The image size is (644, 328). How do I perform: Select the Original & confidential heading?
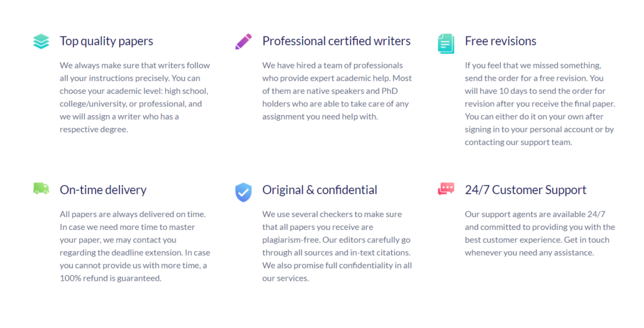319,190
